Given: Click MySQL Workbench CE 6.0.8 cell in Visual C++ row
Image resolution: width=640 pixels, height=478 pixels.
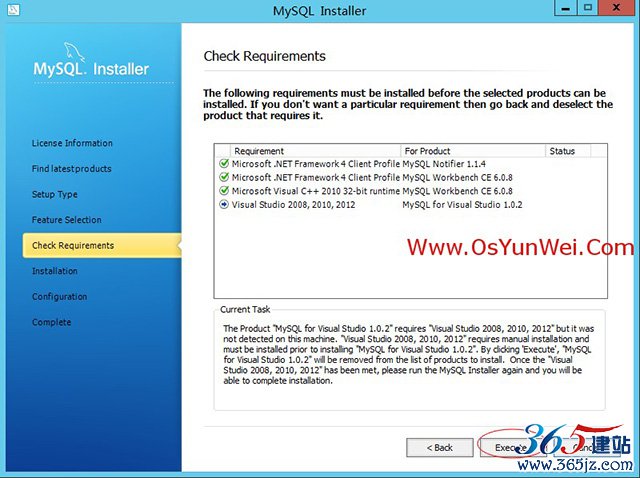Looking at the screenshot, I should (x=457, y=191).
